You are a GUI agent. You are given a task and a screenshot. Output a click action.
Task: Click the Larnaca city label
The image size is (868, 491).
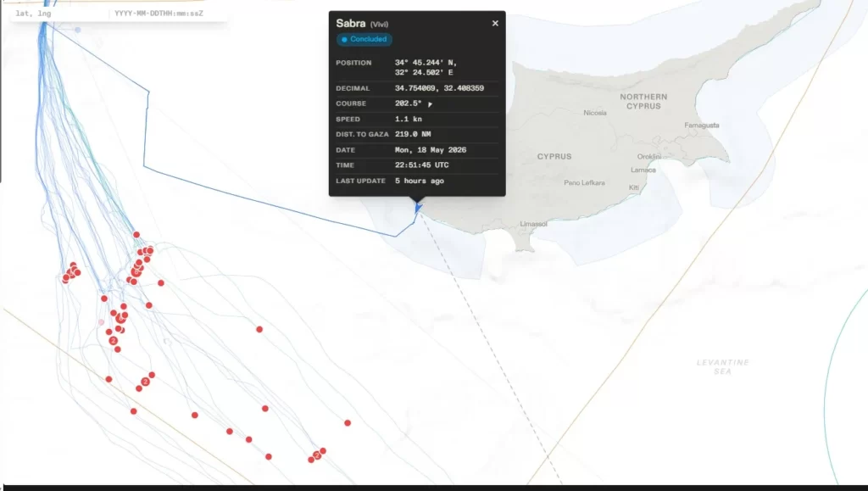[643, 170]
